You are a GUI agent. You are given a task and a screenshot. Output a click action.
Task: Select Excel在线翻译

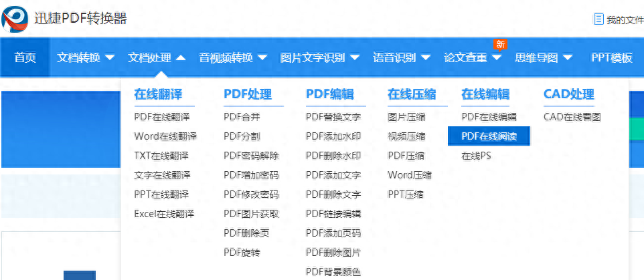click(164, 214)
